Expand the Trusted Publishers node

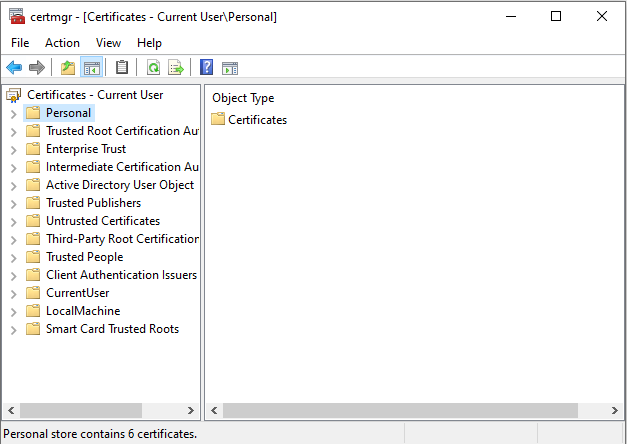[x=14, y=204]
